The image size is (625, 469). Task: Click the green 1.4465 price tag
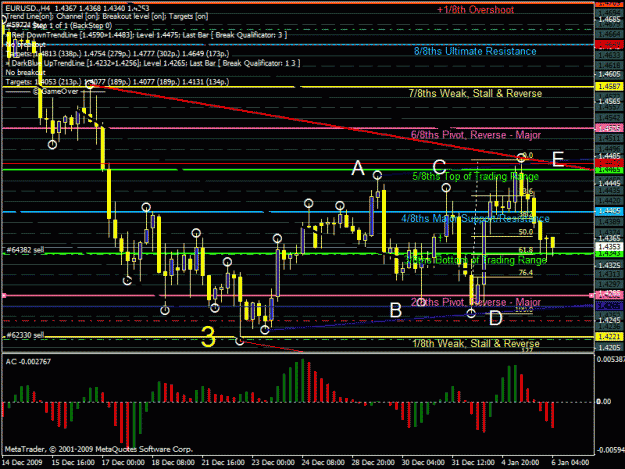[609, 170]
